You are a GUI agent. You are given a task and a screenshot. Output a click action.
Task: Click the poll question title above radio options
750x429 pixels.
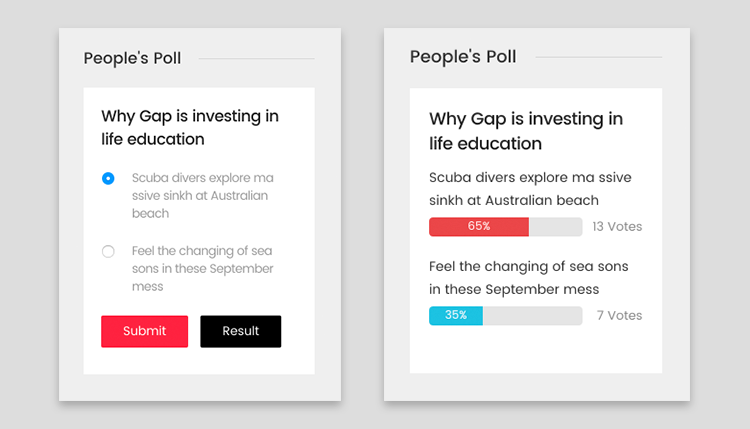(190, 127)
